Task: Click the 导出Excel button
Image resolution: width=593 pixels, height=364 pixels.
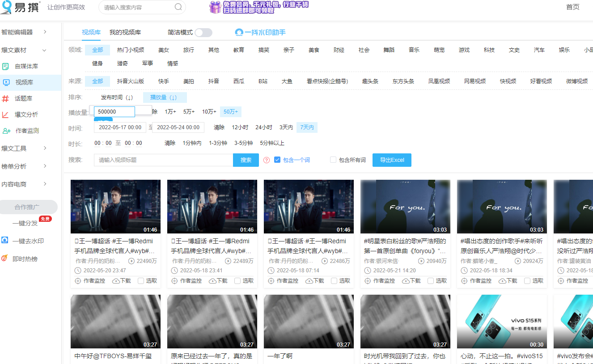Action: [392, 160]
